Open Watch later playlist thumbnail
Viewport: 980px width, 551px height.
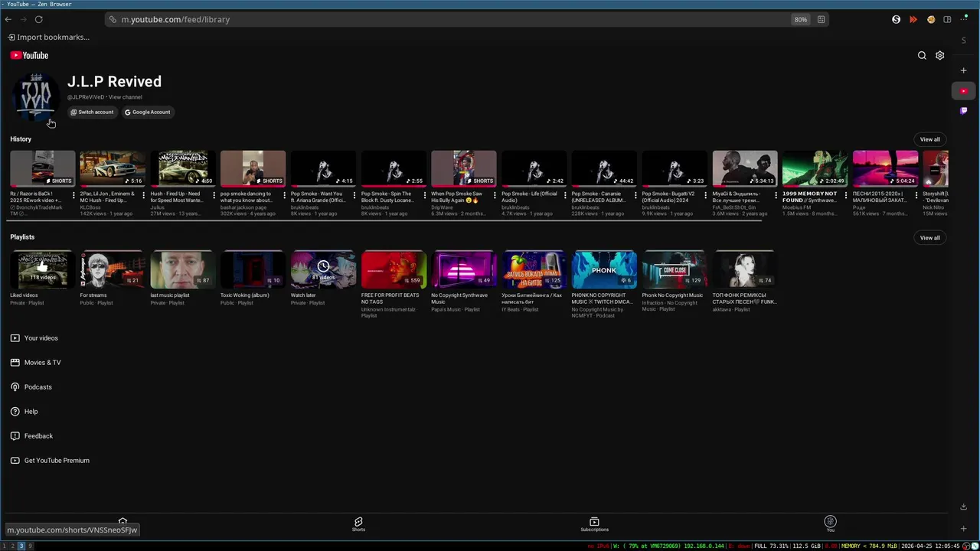tap(323, 269)
